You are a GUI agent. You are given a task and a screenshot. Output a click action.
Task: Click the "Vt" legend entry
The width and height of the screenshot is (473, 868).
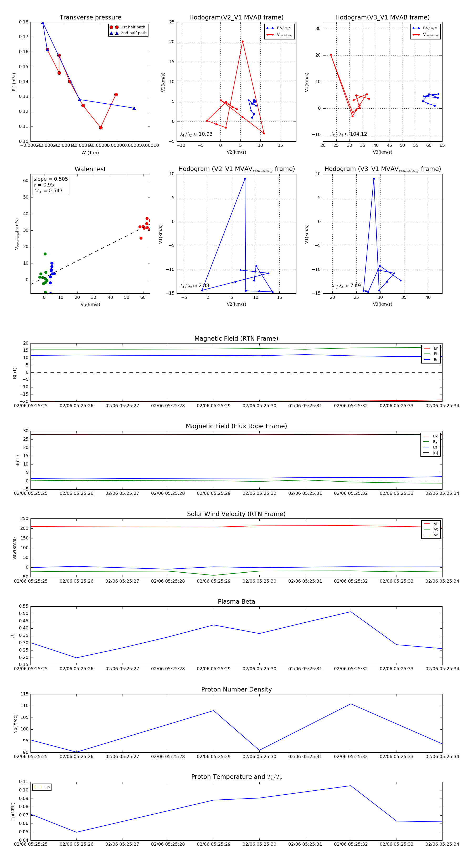pos(431,529)
